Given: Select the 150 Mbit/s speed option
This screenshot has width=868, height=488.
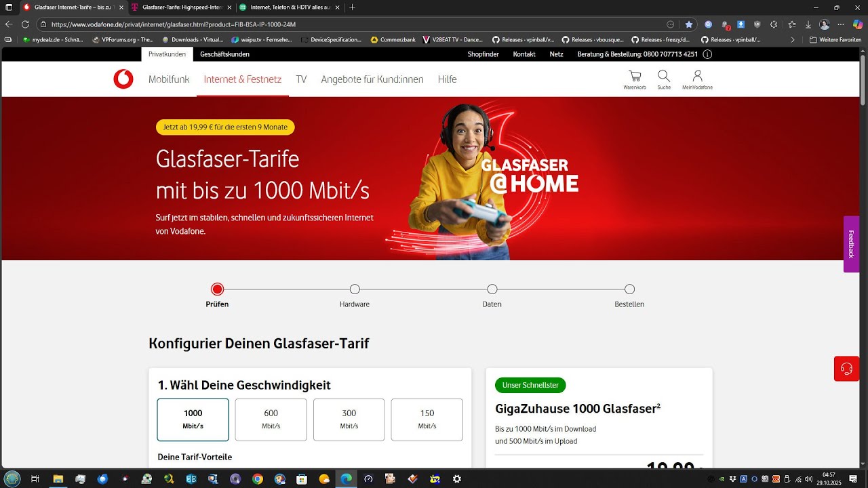Looking at the screenshot, I should coord(427,420).
